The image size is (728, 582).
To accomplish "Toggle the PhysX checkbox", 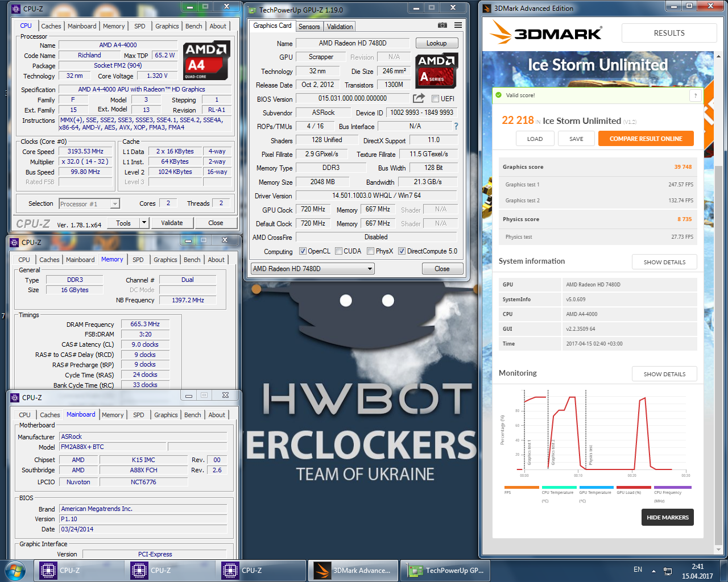I will point(370,251).
